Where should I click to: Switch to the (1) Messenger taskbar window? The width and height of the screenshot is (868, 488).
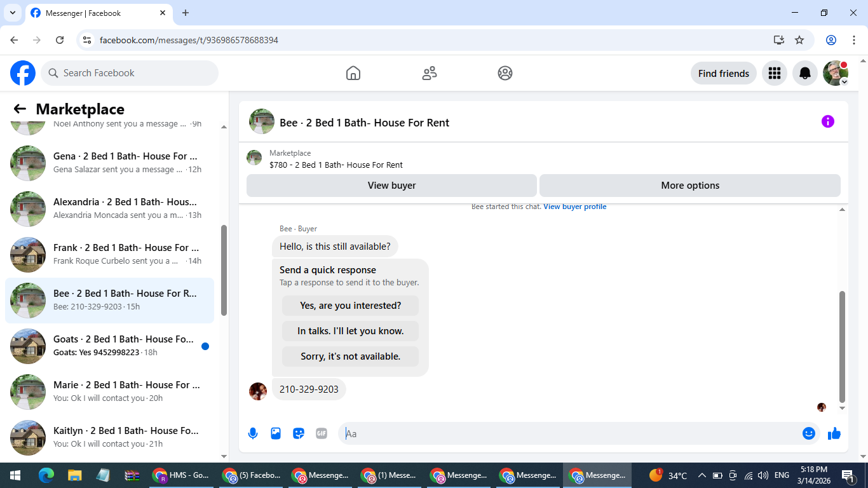390,475
